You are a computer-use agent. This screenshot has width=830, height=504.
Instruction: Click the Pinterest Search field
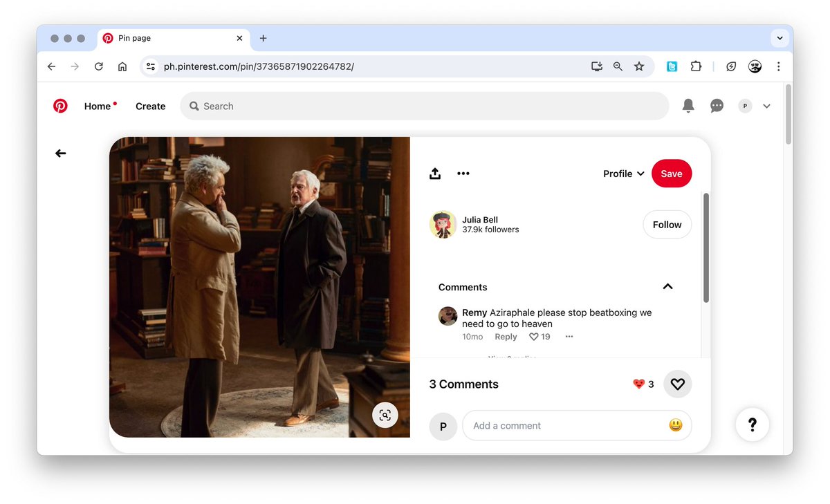click(x=425, y=106)
